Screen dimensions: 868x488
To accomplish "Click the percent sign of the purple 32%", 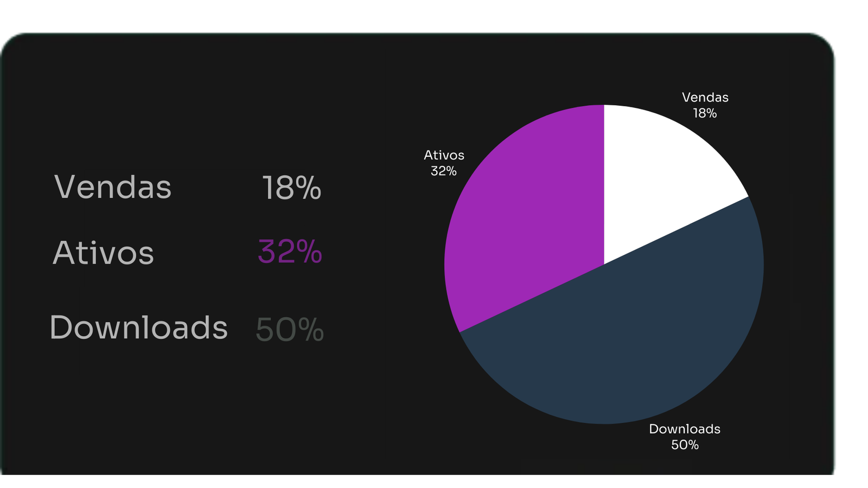I will tap(309, 252).
